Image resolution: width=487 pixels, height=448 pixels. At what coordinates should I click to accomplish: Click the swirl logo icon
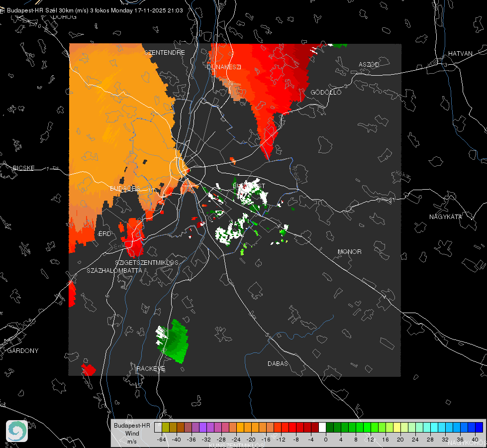tap(17, 431)
